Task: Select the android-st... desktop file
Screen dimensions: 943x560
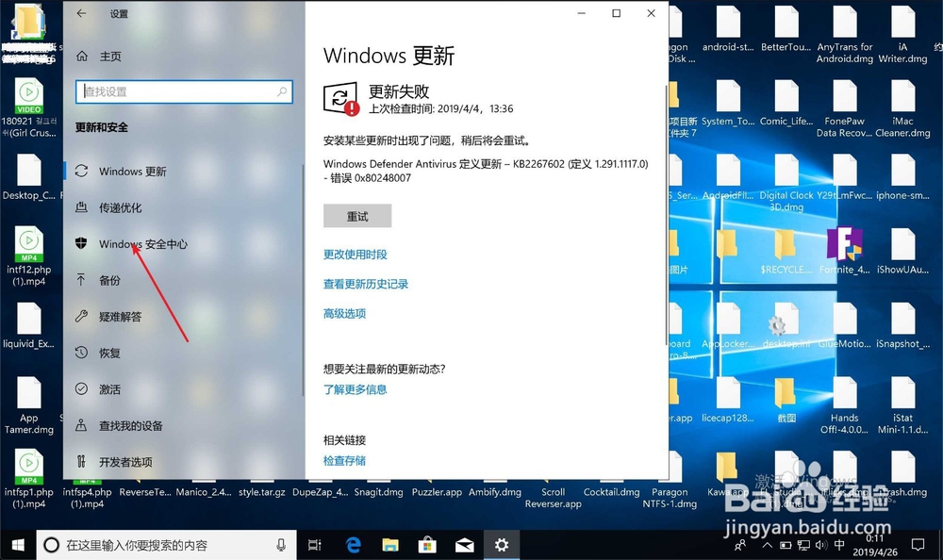Action: point(728,28)
